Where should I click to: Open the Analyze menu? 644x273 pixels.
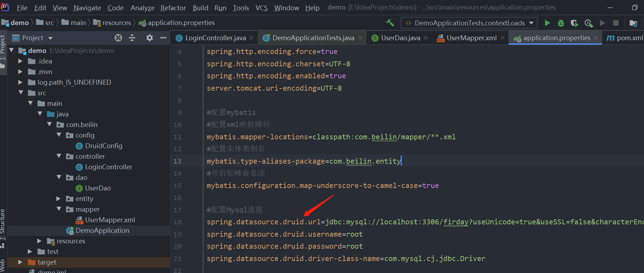click(x=142, y=8)
